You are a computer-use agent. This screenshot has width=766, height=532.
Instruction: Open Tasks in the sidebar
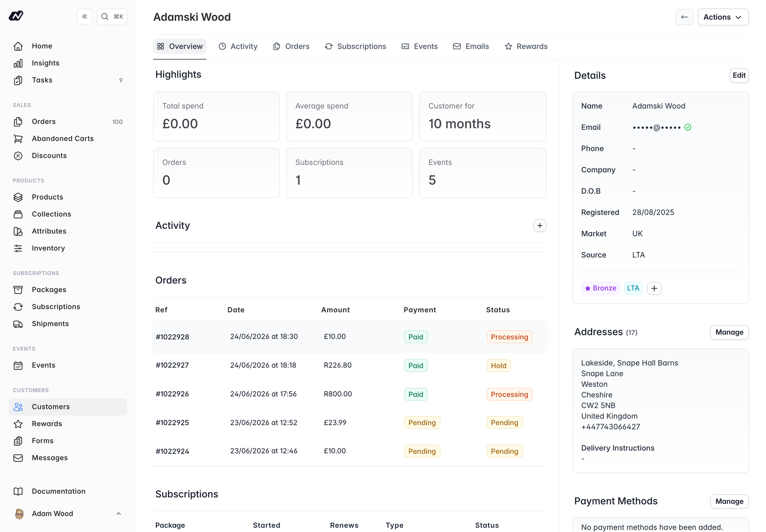pos(68,80)
